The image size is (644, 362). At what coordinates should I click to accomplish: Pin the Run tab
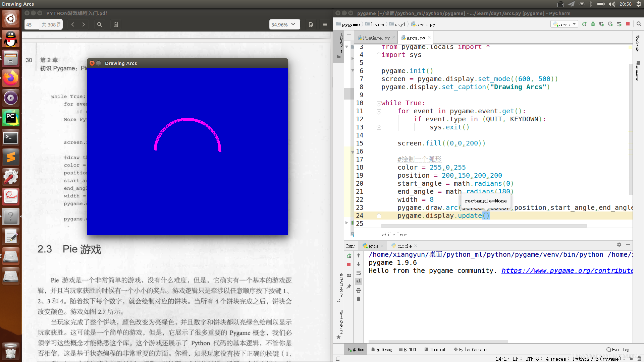pyautogui.click(x=349, y=287)
